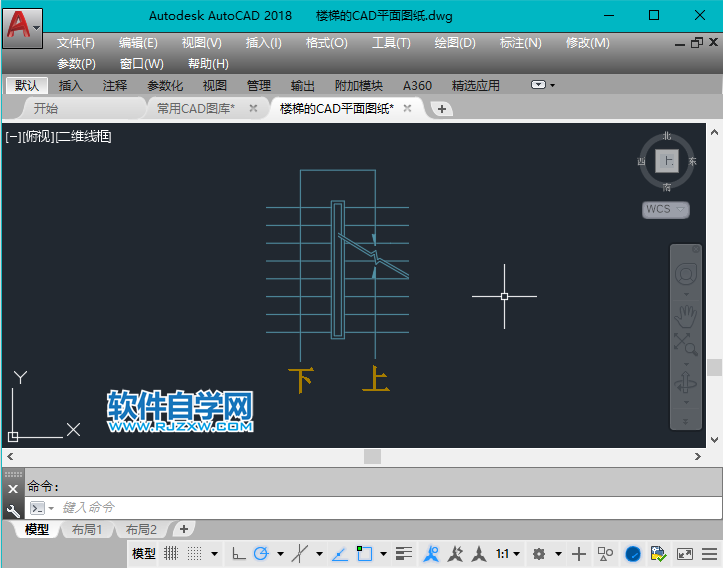Open the 文件(F) menu

point(76,43)
